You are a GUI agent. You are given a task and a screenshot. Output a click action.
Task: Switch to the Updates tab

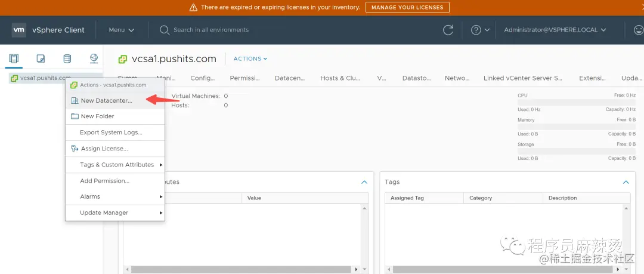pos(631,78)
